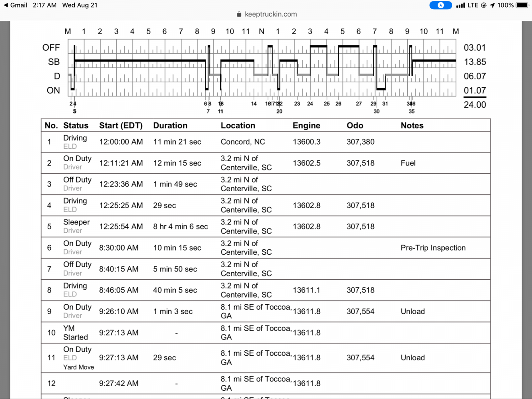Click the 2:17 AM clock in status bar
The width and height of the screenshot is (532, 399).
click(44, 5)
